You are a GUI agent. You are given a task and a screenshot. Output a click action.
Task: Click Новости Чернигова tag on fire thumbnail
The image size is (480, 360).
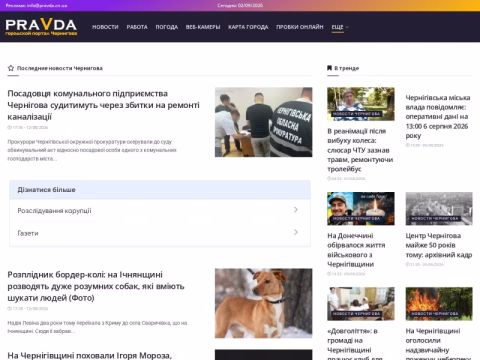coord(435,314)
